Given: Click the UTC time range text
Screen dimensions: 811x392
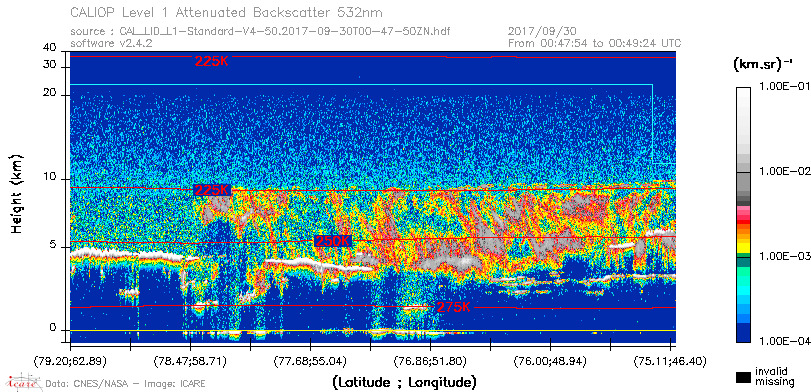Looking at the screenshot, I should (x=595, y=43).
